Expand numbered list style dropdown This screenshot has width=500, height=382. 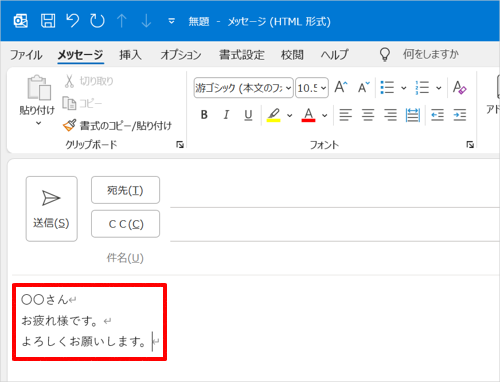tap(439, 88)
